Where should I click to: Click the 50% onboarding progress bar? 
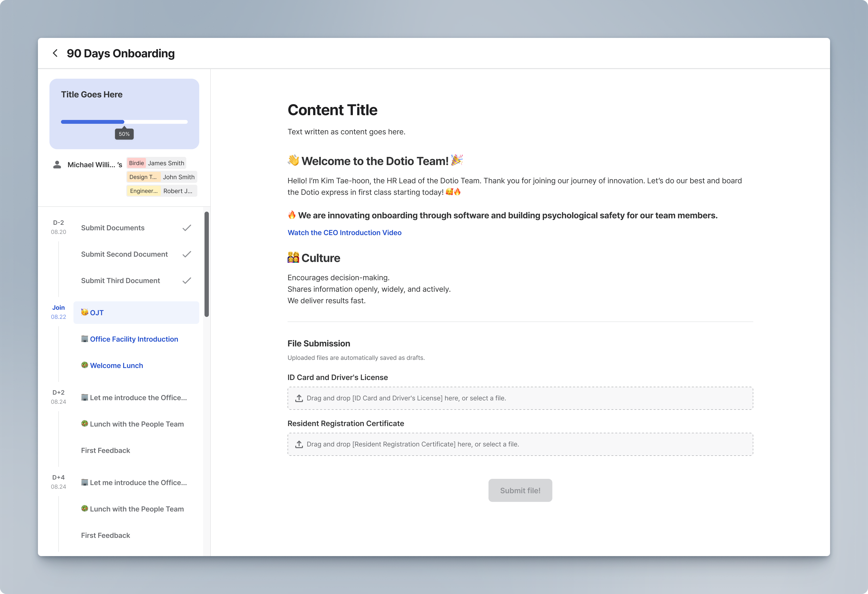(124, 122)
